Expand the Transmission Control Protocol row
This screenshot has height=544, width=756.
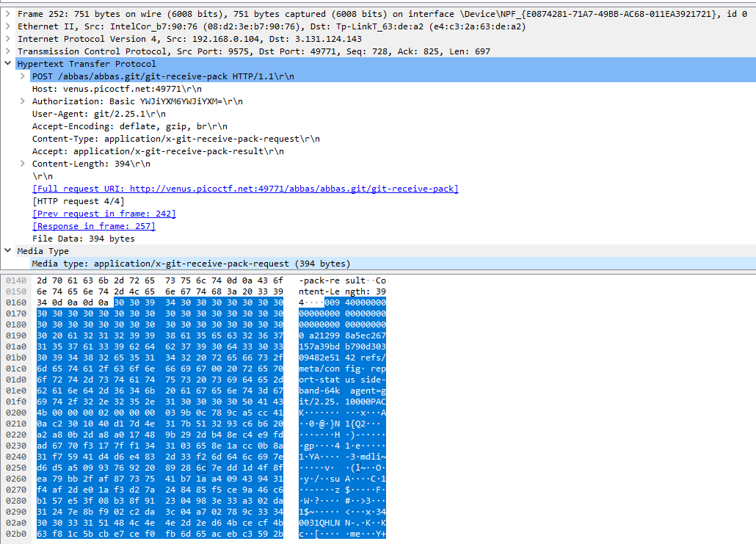tap(8, 51)
